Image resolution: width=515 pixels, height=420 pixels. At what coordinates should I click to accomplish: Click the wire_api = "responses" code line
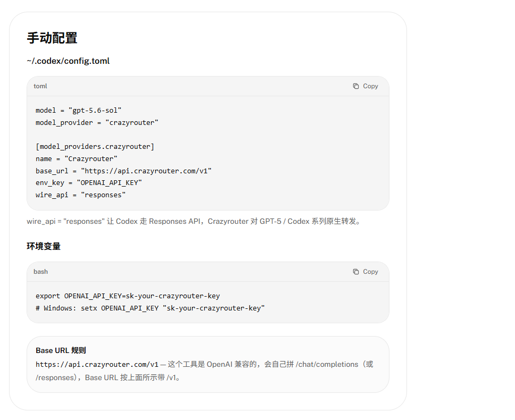coord(80,195)
